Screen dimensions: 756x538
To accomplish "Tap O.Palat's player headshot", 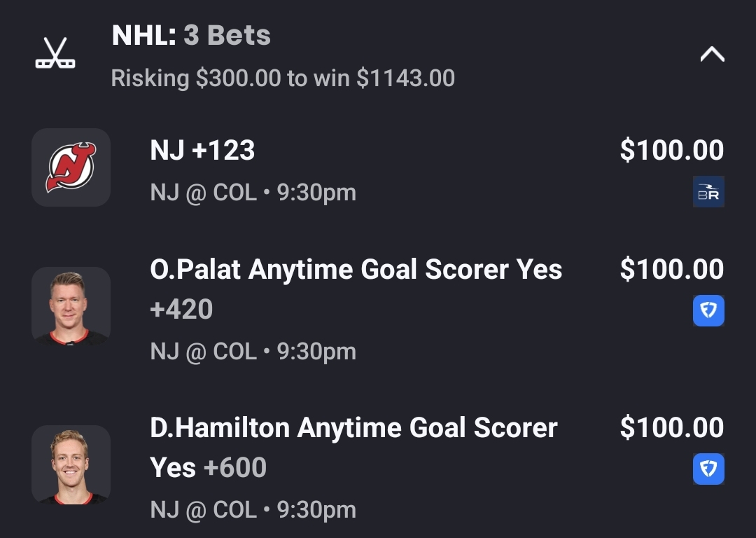I will pyautogui.click(x=71, y=306).
